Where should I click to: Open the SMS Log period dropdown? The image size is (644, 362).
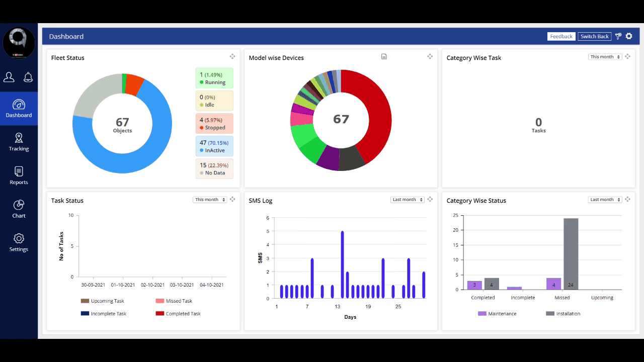pos(407,200)
